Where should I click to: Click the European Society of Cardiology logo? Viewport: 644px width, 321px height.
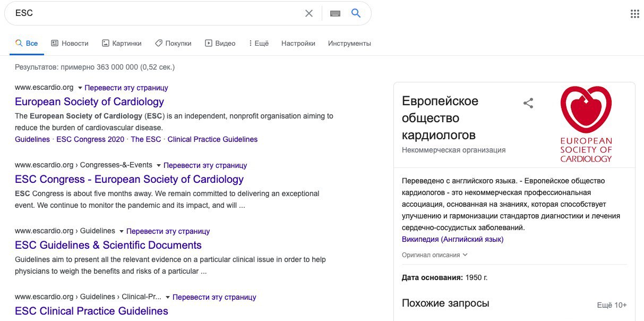[586, 124]
